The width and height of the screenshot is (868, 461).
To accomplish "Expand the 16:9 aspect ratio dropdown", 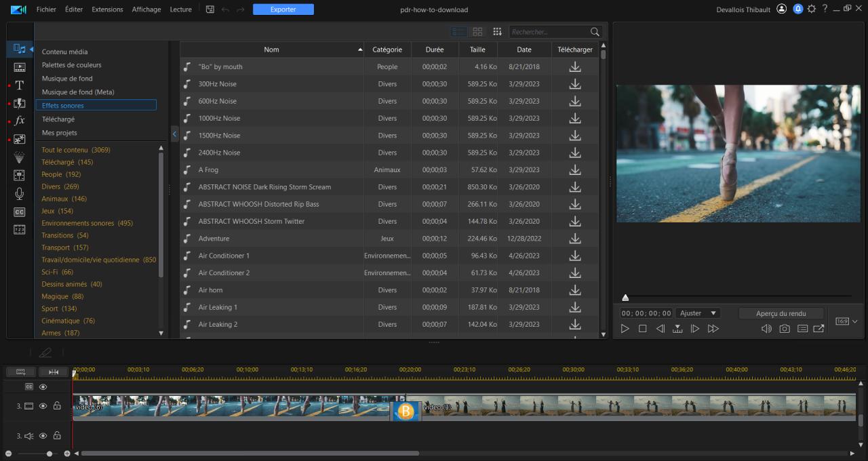I will pos(846,321).
